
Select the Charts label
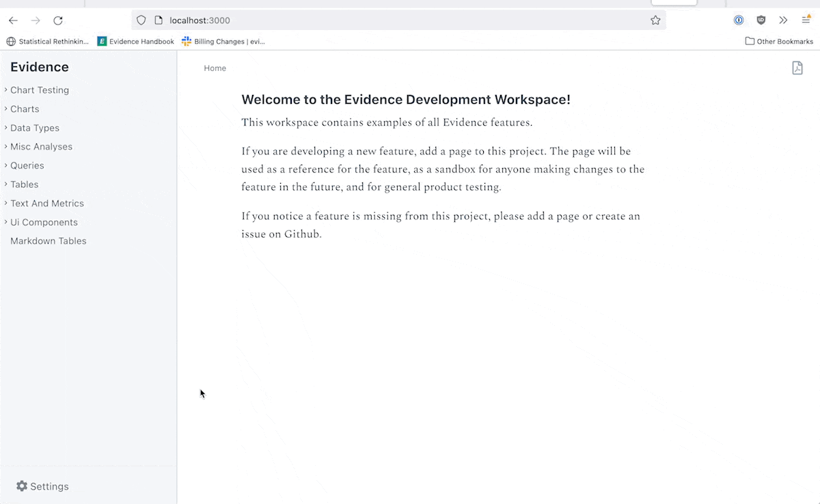[x=25, y=109]
